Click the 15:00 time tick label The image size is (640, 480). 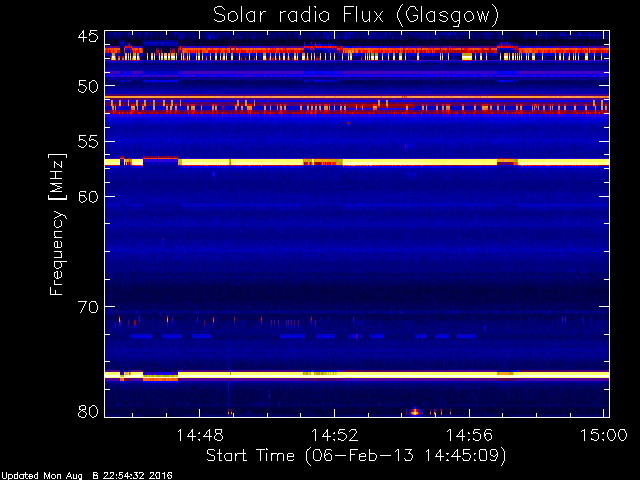604,436
